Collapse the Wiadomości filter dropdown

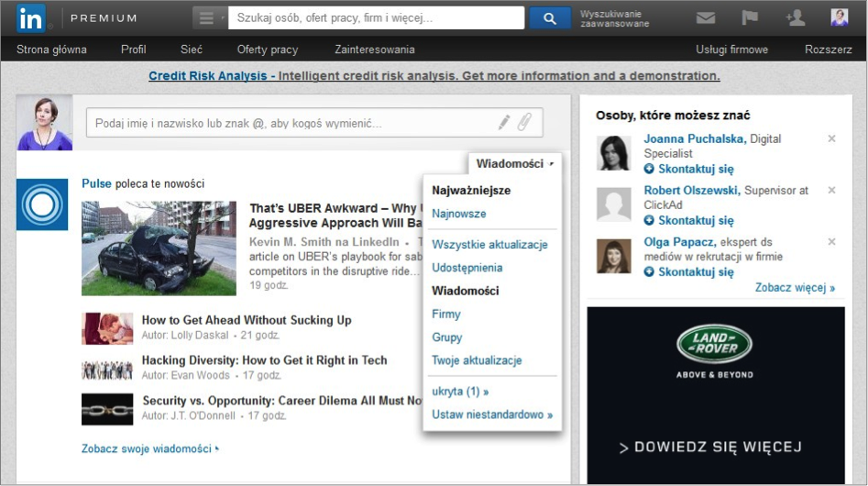515,164
